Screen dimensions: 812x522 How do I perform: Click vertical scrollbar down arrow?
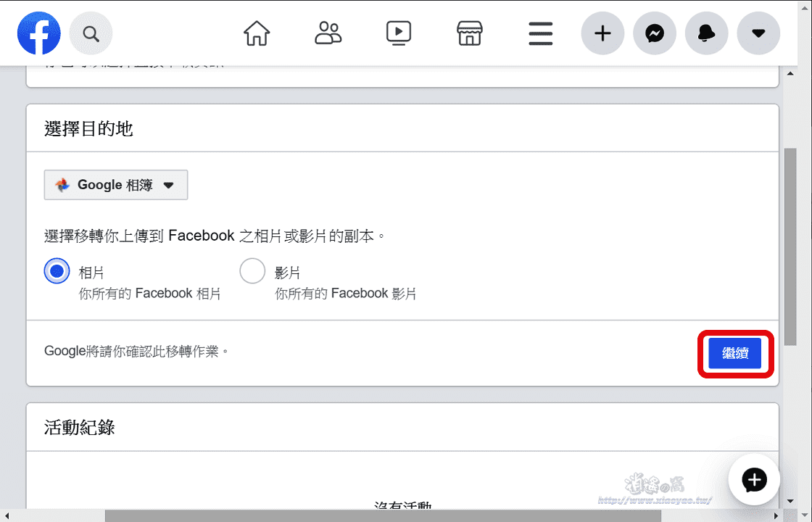pyautogui.click(x=790, y=501)
